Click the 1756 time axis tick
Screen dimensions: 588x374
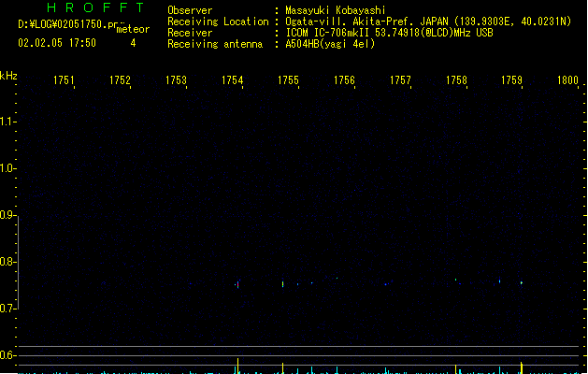pyautogui.click(x=344, y=80)
